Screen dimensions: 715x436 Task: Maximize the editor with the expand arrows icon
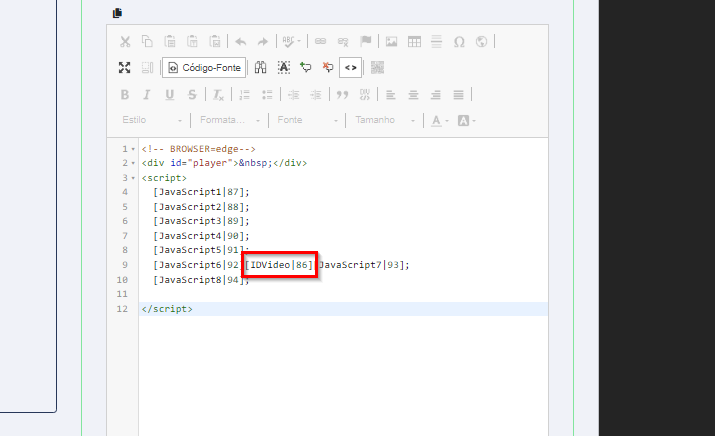click(x=124, y=67)
